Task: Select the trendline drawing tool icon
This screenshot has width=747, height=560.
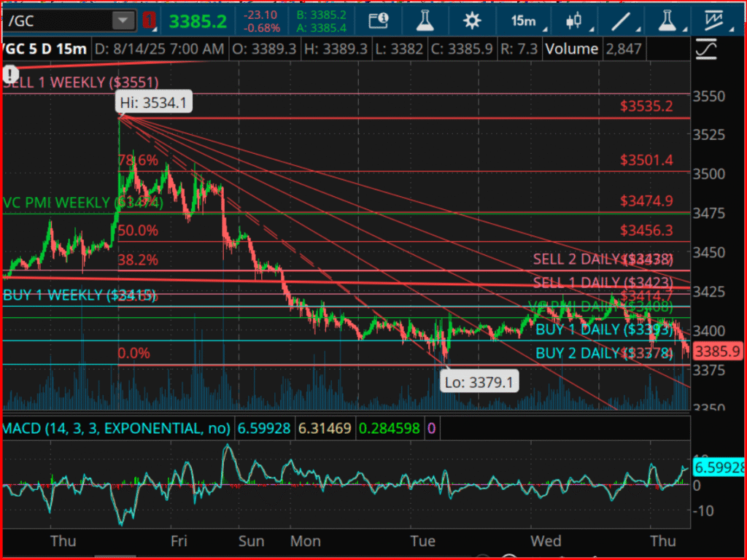Action: pyautogui.click(x=622, y=20)
